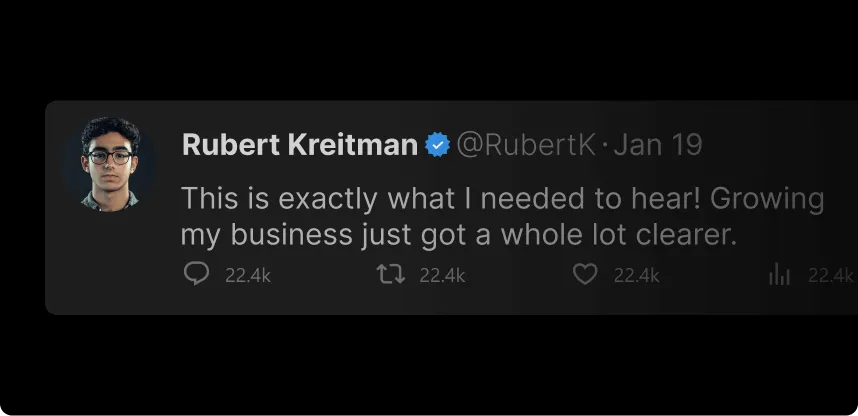The height and width of the screenshot is (416, 858).
Task: Click the 22.4k count beside views chart
Action: 831,275
